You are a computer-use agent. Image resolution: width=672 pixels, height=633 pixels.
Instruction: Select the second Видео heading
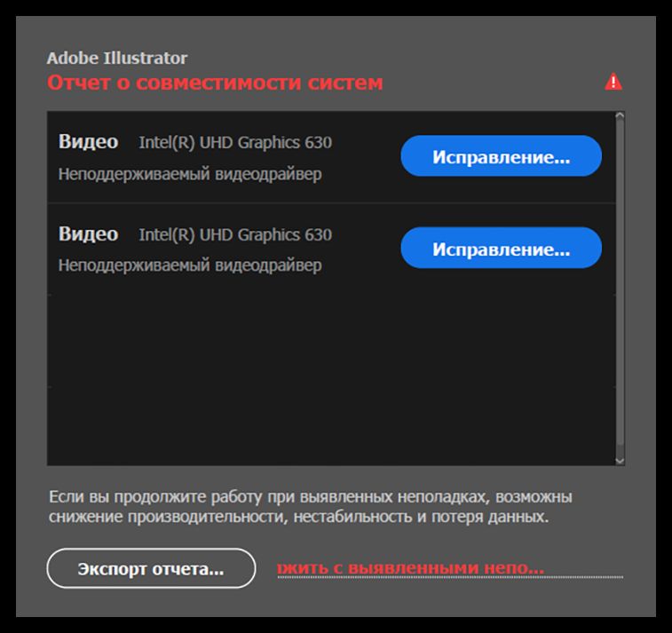coord(88,233)
